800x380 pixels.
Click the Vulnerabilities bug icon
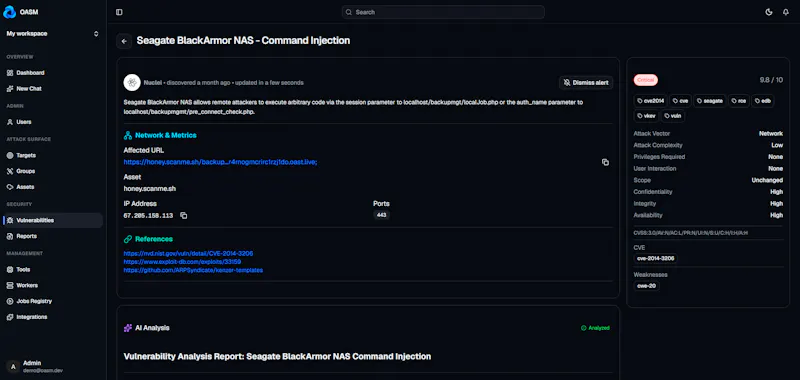click(x=10, y=220)
